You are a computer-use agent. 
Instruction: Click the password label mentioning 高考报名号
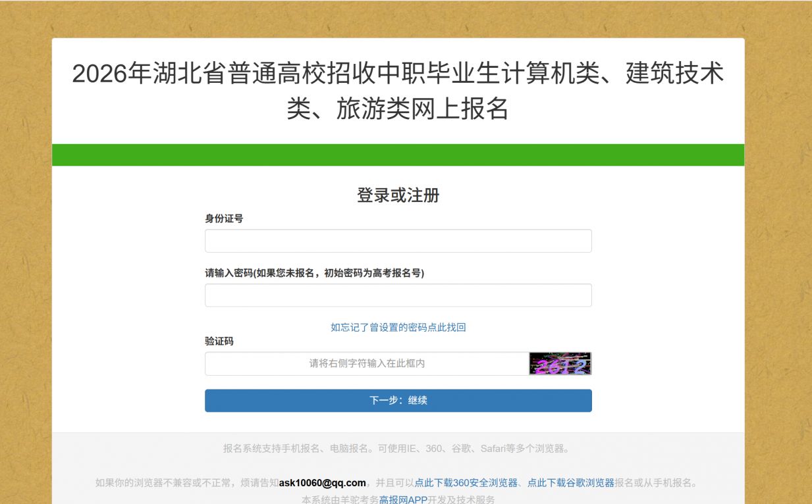[x=315, y=273]
